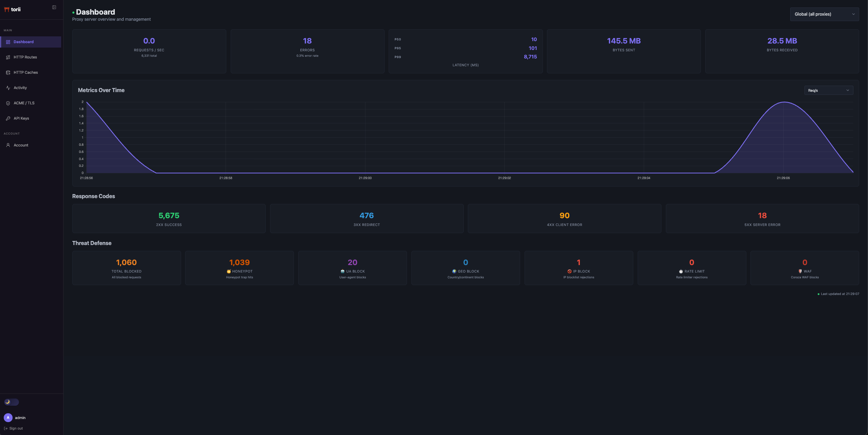Click 'Coraza WAF blocks' description
This screenshot has height=435, width=868.
point(805,278)
